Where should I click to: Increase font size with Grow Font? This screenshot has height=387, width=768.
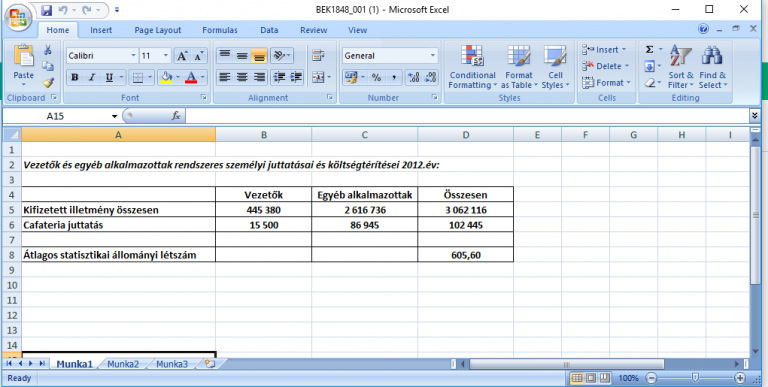[x=182, y=56]
